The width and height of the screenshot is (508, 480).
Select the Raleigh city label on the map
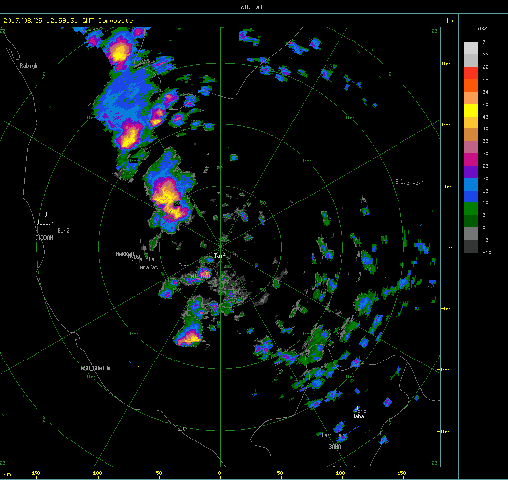point(28,66)
